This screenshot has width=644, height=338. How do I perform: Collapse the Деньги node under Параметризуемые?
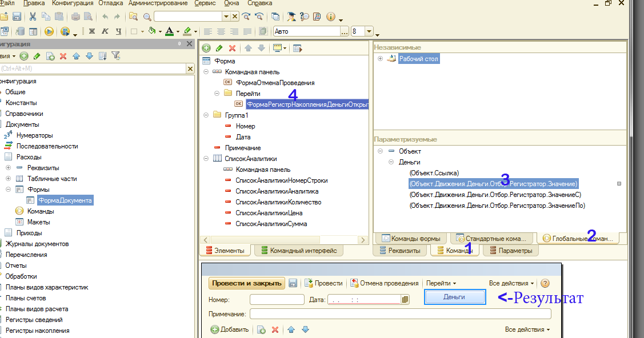pyautogui.click(x=391, y=162)
